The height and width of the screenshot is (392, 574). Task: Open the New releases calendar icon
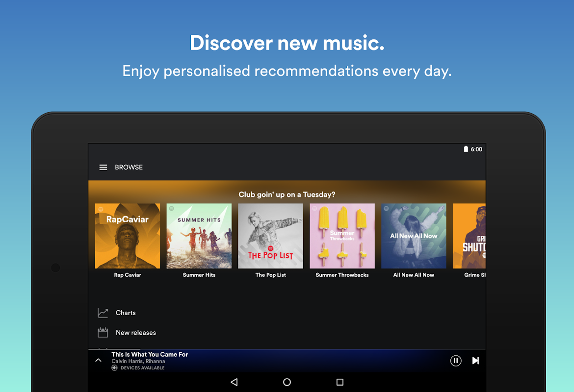103,332
